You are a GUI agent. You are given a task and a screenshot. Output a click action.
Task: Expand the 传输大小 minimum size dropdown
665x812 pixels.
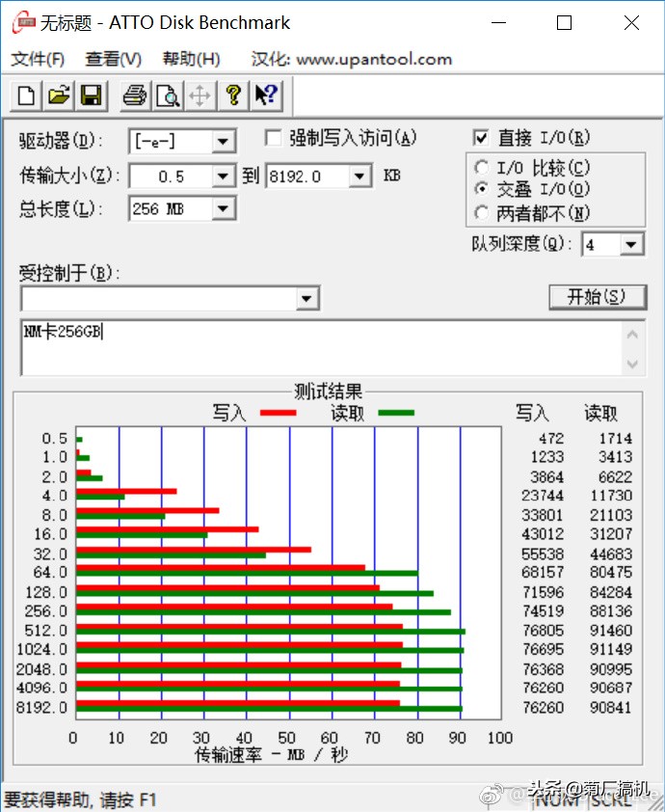[223, 176]
